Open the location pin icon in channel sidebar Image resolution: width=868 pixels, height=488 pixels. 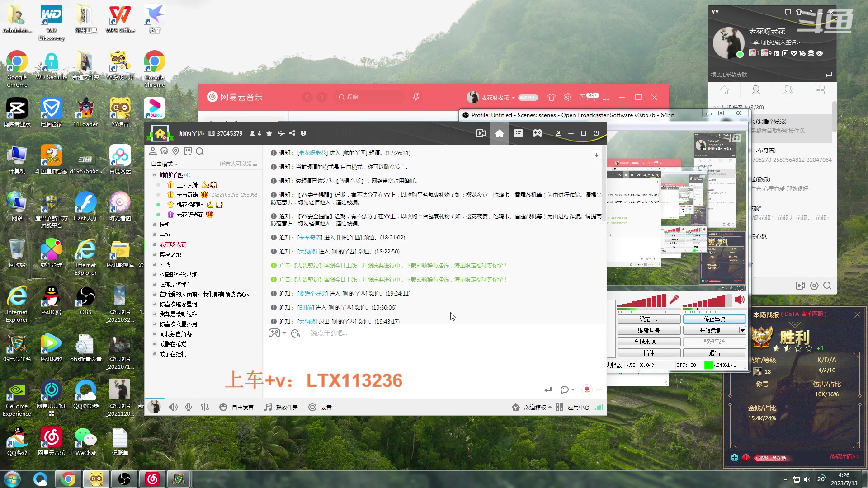tap(176, 151)
